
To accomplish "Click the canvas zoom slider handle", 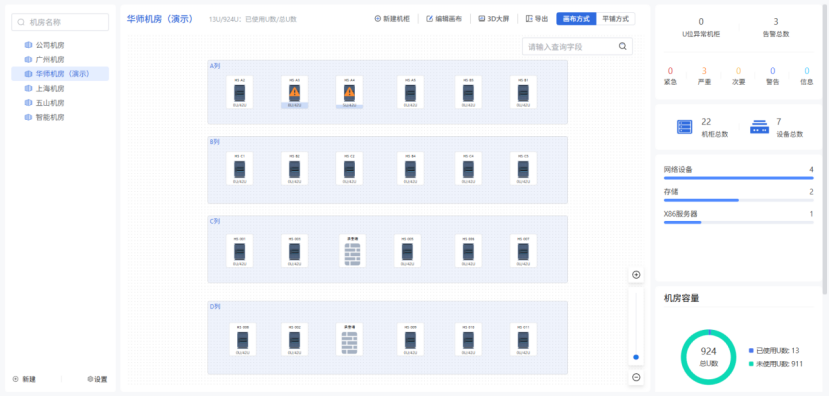I will point(636,357).
